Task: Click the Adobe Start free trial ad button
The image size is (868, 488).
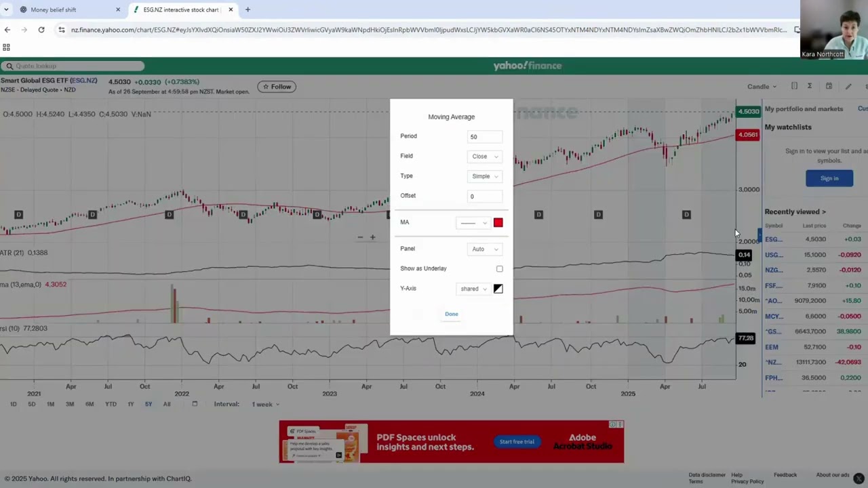Action: point(517,442)
